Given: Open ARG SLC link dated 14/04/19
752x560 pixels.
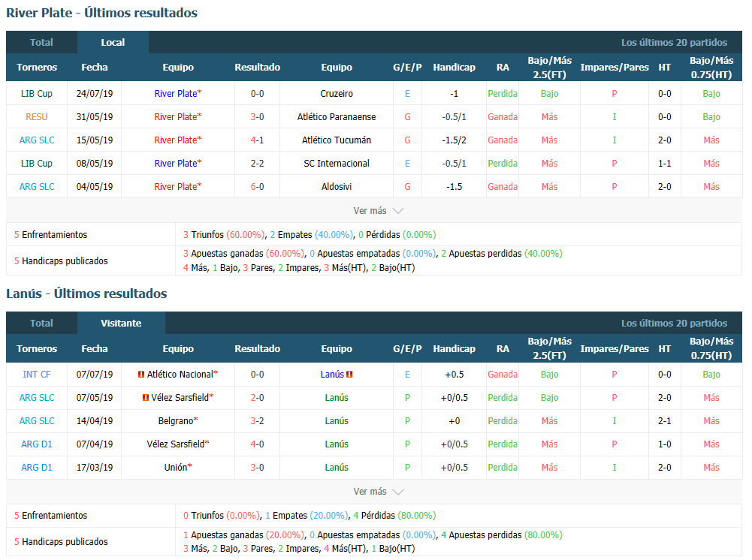Looking at the screenshot, I should click(37, 421).
